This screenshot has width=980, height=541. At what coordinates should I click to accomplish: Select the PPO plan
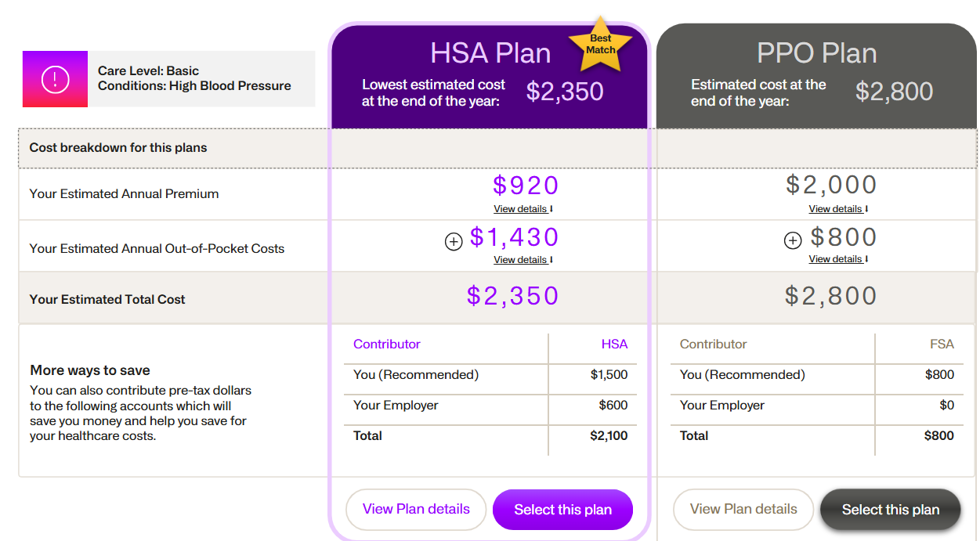890,510
